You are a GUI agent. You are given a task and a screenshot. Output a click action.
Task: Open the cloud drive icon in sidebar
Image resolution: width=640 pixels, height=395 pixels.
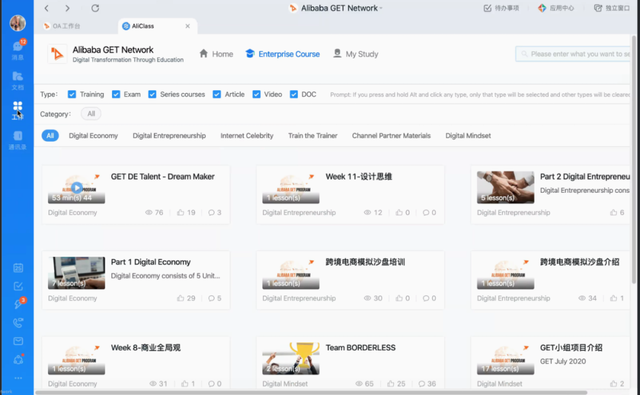point(18,359)
